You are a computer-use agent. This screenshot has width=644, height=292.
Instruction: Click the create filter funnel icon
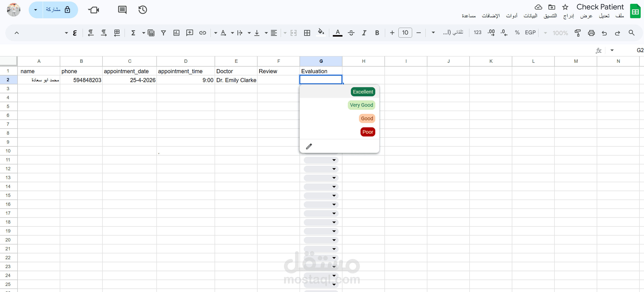click(163, 33)
